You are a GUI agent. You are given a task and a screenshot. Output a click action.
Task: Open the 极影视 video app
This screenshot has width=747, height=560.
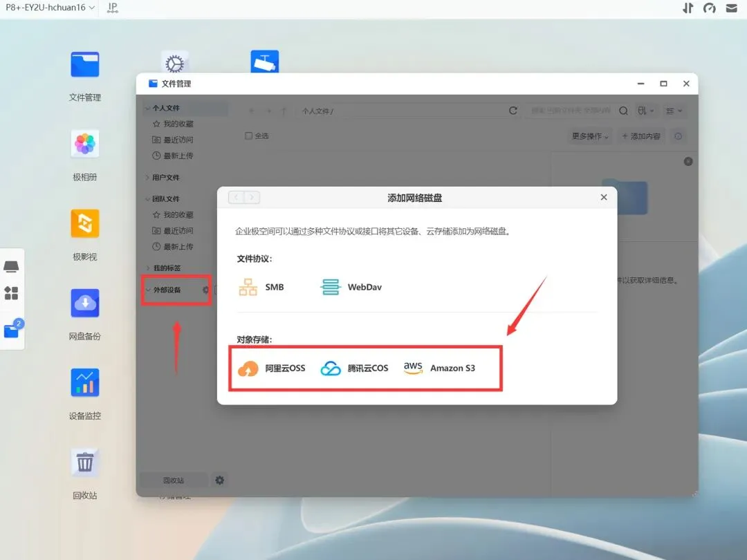pyautogui.click(x=85, y=223)
